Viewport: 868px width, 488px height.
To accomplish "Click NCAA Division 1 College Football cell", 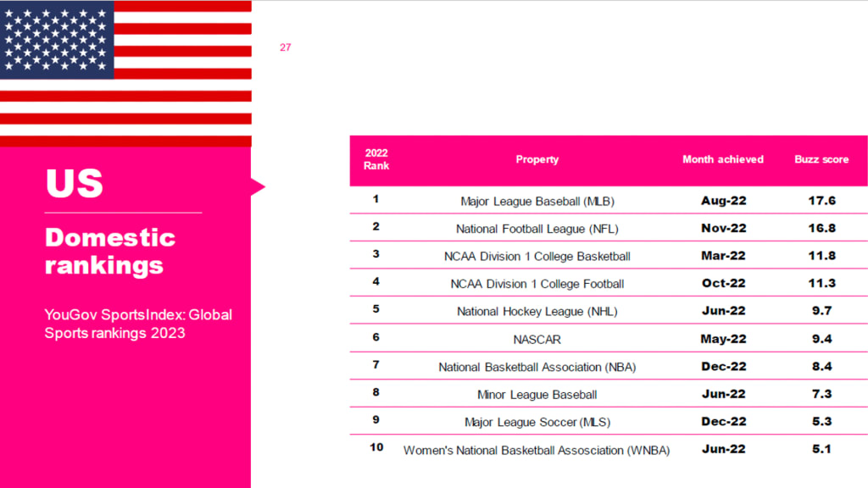I will pyautogui.click(x=537, y=284).
